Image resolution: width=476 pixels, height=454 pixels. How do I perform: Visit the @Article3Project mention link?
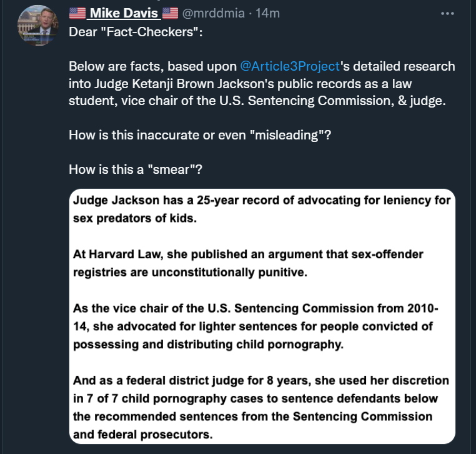[289, 67]
